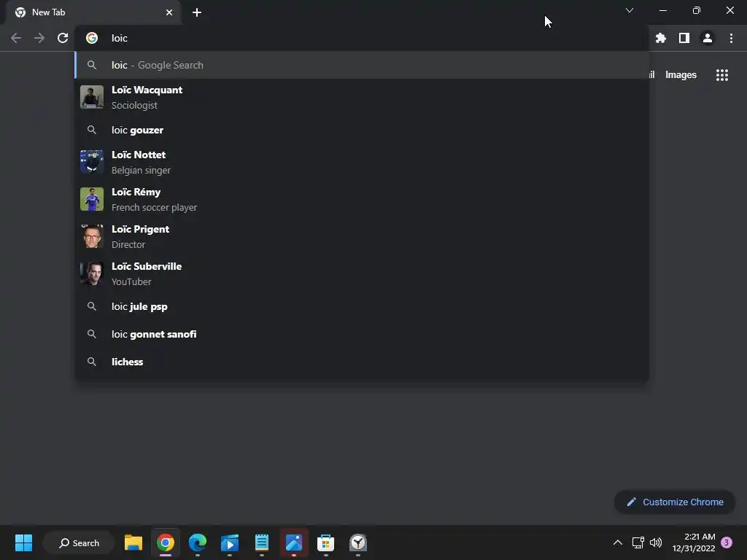Select loic - Google Search suggestion
747x560 pixels.
pyautogui.click(x=362, y=65)
